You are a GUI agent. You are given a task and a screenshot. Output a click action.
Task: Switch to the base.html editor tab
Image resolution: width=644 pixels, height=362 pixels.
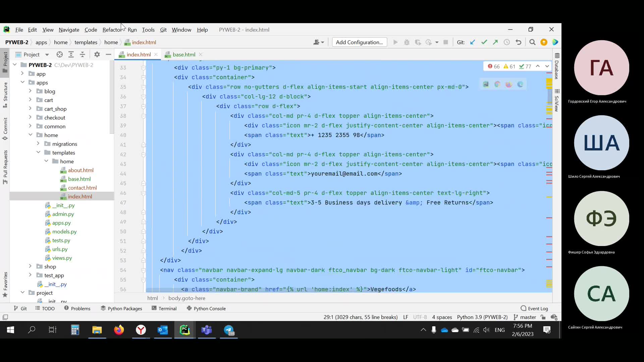(x=184, y=54)
